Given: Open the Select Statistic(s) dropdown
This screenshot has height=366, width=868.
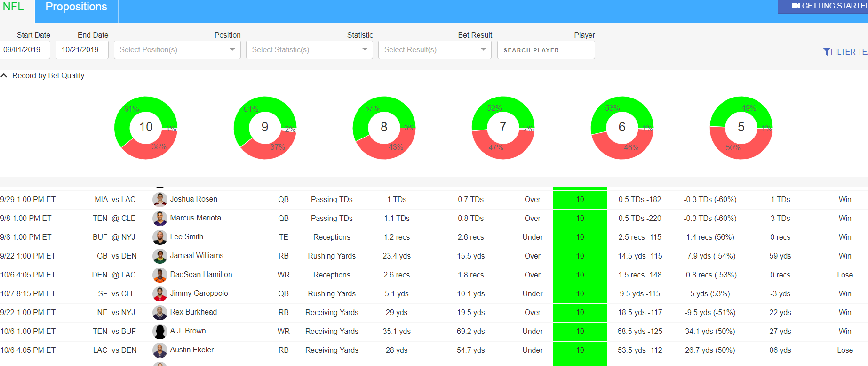Looking at the screenshot, I should 309,50.
